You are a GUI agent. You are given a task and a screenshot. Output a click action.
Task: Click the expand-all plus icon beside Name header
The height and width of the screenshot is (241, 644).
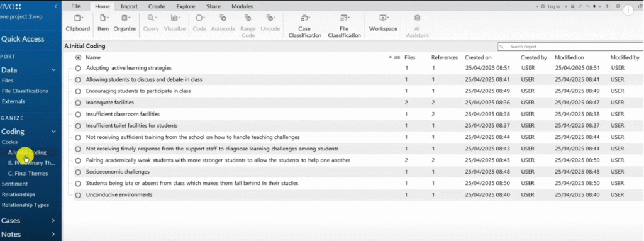click(78, 58)
